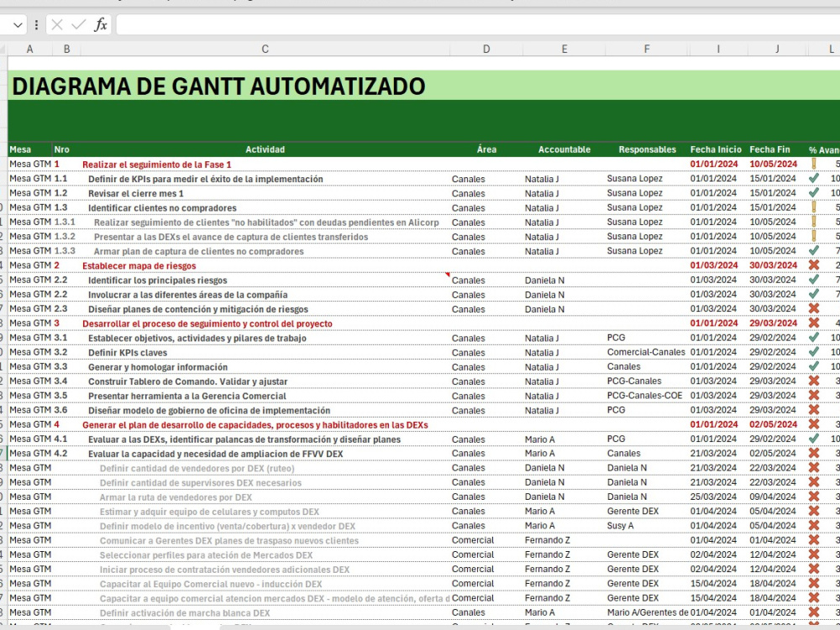Viewport: 840px width, 630px height.
Task: Click red X icon in Presentar herramienta row
Action: click(x=814, y=396)
